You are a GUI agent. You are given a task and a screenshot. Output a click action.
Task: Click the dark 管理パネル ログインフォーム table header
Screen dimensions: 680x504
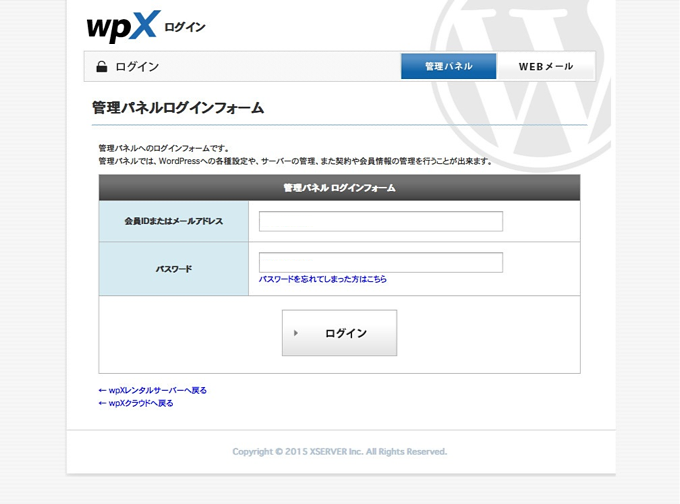339,188
